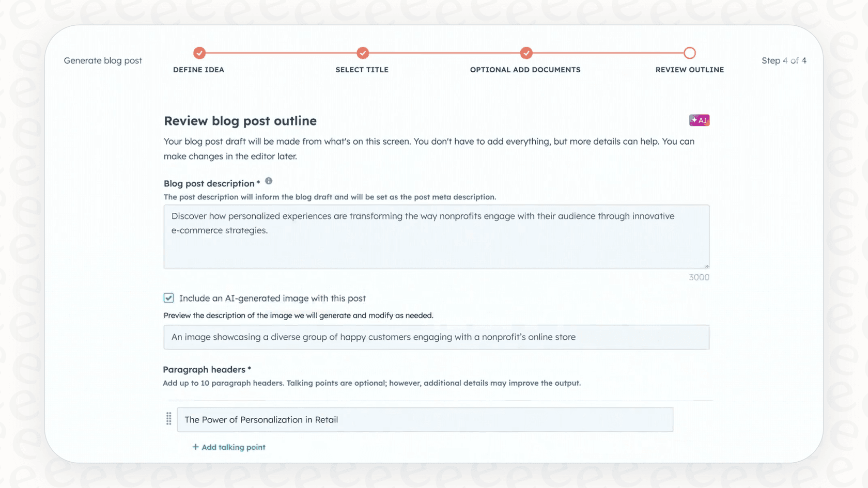Viewport: 868px width, 488px height.
Task: Select the OPTIONAL ADD DOCUMENTS step label
Action: (525, 70)
